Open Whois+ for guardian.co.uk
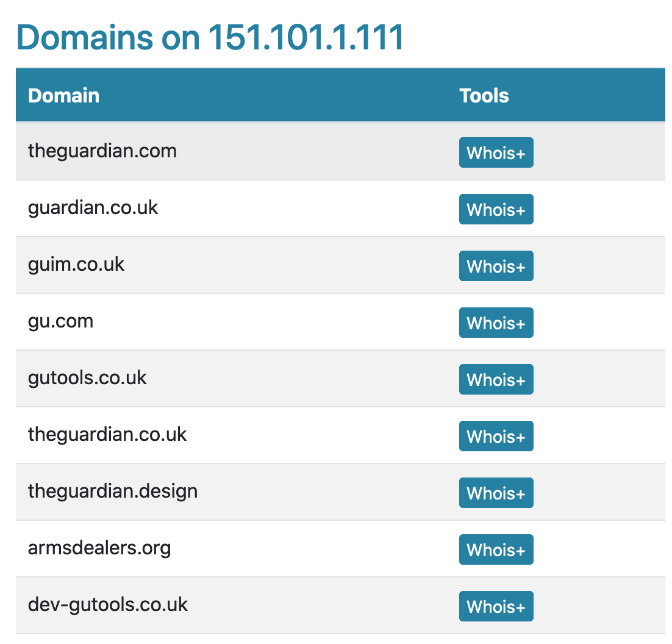This screenshot has width=672, height=644. pos(496,209)
